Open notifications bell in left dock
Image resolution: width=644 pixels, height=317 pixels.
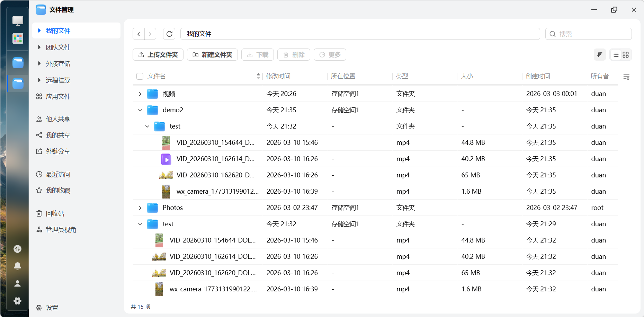click(18, 266)
